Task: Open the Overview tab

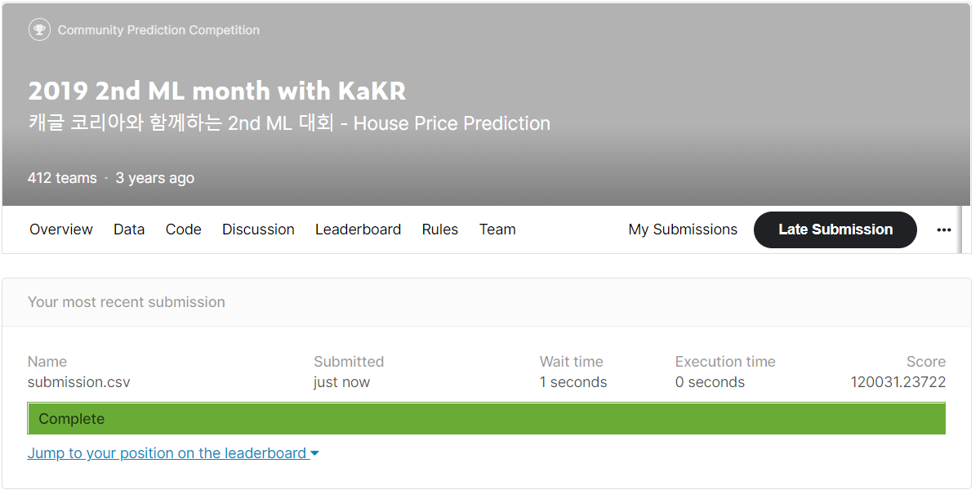Action: tap(61, 229)
